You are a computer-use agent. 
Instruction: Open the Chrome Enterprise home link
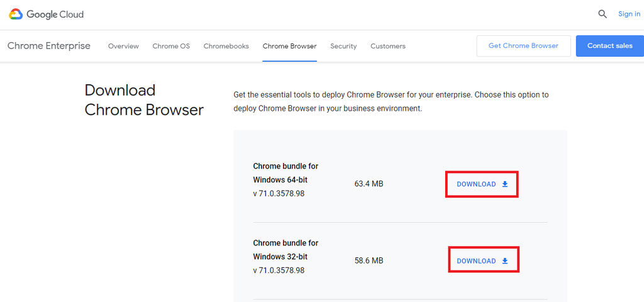pos(49,45)
